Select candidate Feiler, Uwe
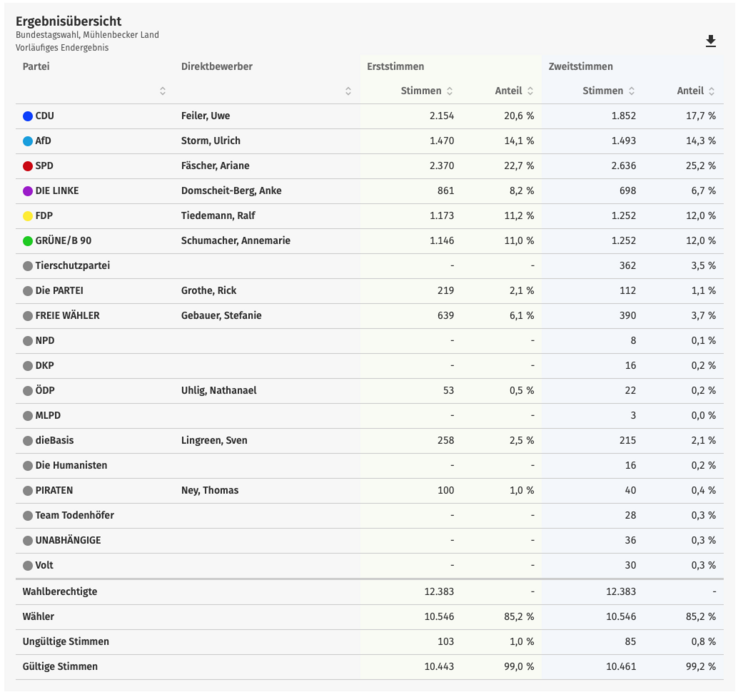Image resolution: width=738 pixels, height=697 pixels. [x=206, y=116]
